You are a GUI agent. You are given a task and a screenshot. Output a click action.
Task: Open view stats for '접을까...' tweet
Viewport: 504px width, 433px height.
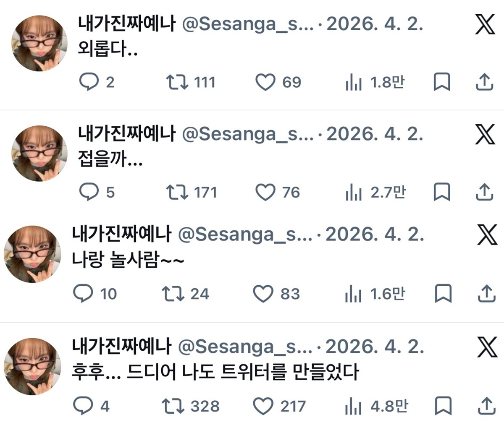tap(353, 193)
